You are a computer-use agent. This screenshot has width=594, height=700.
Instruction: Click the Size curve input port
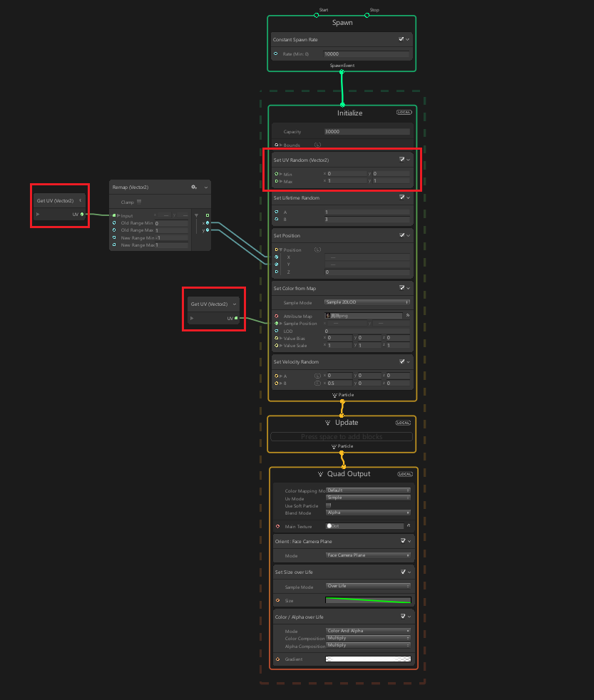[278, 600]
